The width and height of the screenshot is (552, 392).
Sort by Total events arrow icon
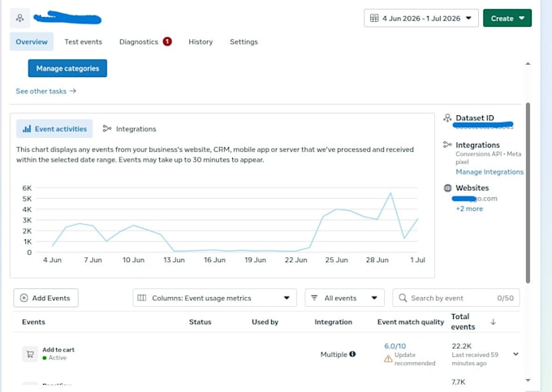[494, 321]
